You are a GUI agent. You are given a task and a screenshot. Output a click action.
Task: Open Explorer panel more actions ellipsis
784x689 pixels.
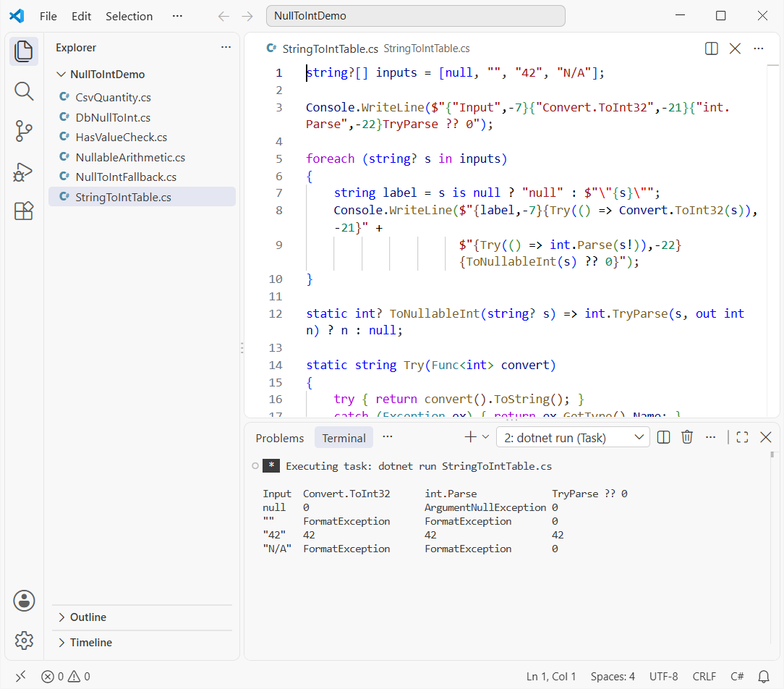226,47
